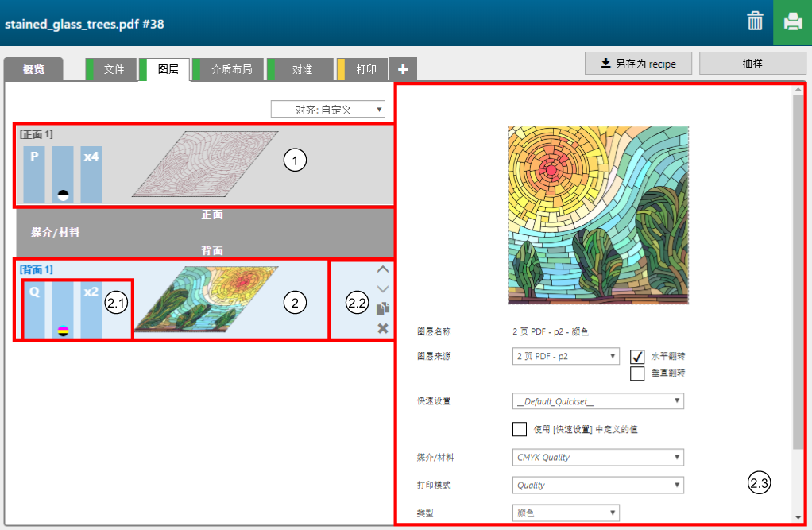
Task: Click the Q mode indicator on 背面 1 layer
Action: pos(34,310)
